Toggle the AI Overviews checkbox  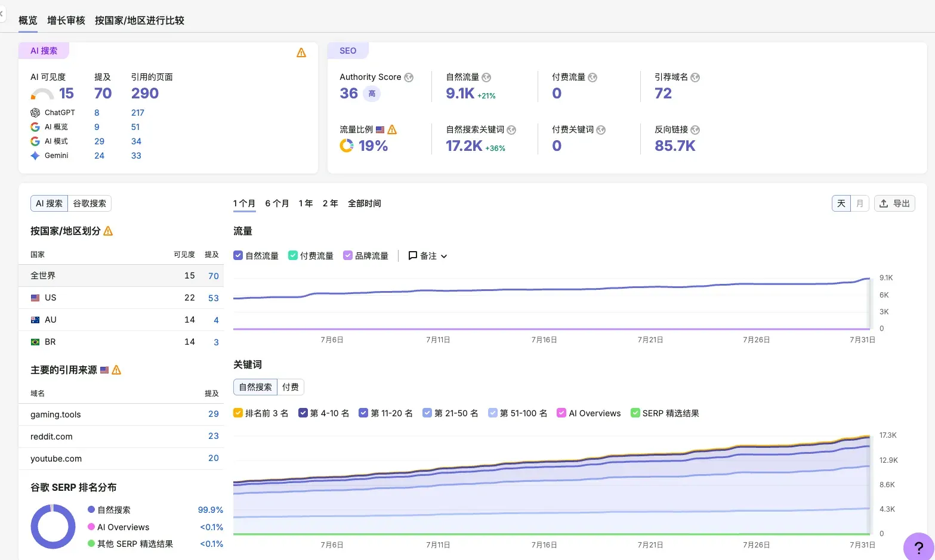click(561, 413)
